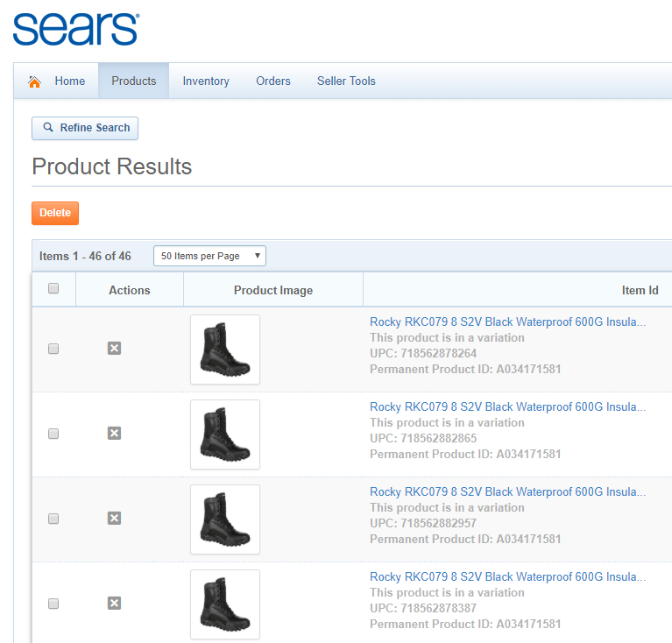Check the box for UPC 718562878387 row
The image size is (672, 643).
click(53, 604)
